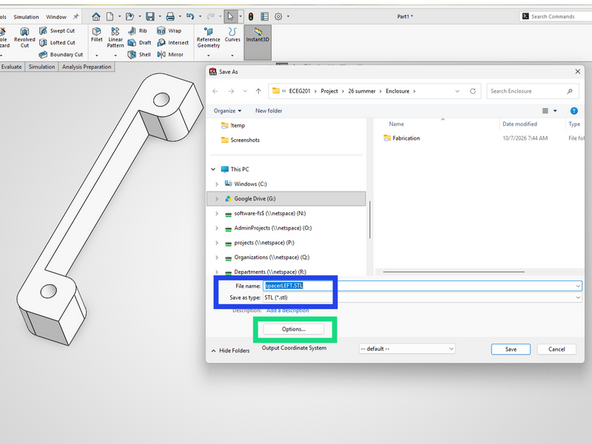Open the Organize dropdown menu
Viewport: 592px width, 444px height.
(227, 111)
